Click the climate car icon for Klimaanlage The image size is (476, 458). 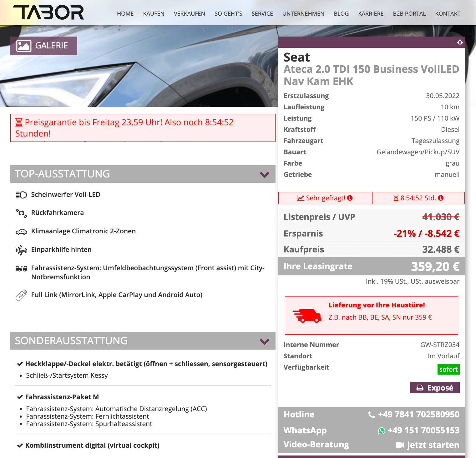pos(21,231)
